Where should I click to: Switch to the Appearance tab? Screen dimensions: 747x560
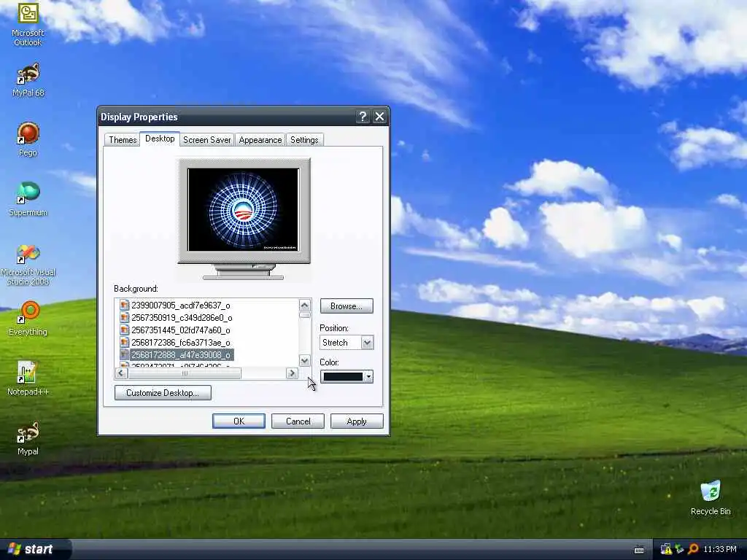tap(260, 139)
